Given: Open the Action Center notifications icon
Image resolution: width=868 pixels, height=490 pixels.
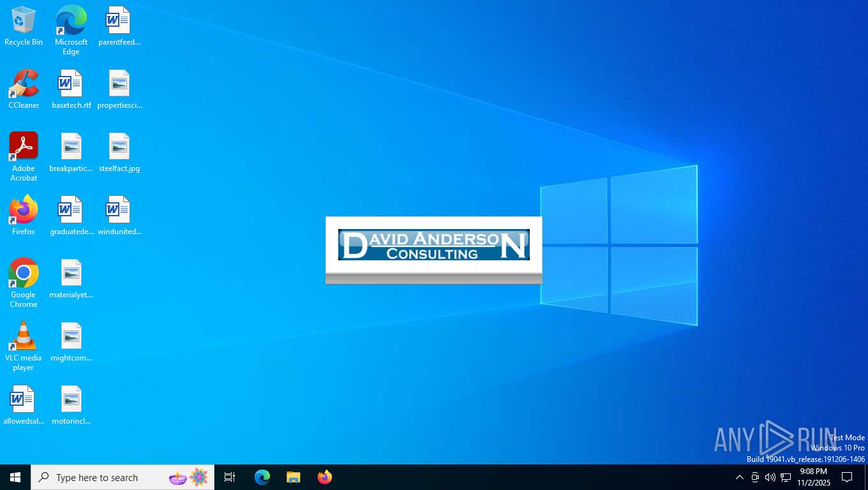Looking at the screenshot, I should [848, 477].
